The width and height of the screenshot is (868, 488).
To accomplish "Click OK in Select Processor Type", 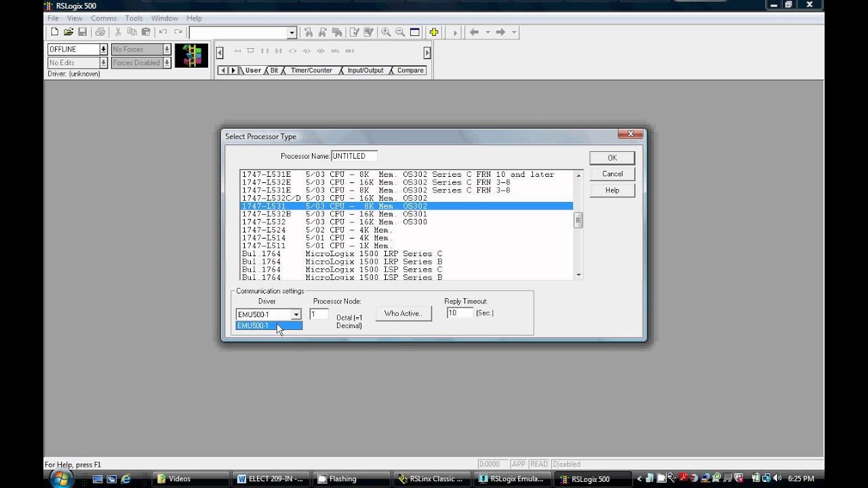I will pos(612,158).
